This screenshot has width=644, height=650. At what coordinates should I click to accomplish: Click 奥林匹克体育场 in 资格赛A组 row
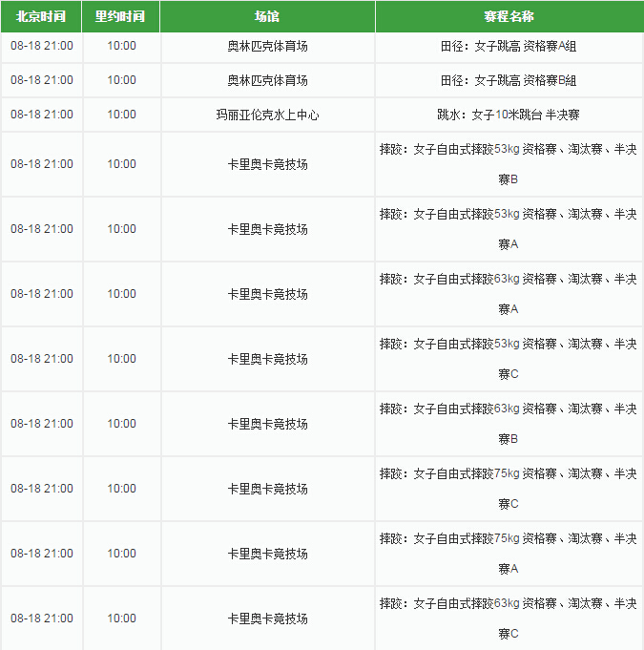coord(267,46)
